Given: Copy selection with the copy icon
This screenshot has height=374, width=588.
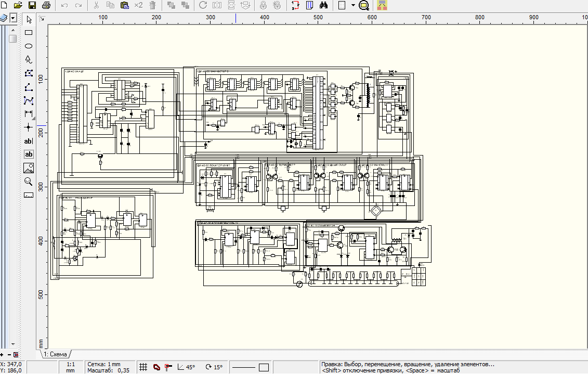Looking at the screenshot, I should pyautogui.click(x=110, y=5).
